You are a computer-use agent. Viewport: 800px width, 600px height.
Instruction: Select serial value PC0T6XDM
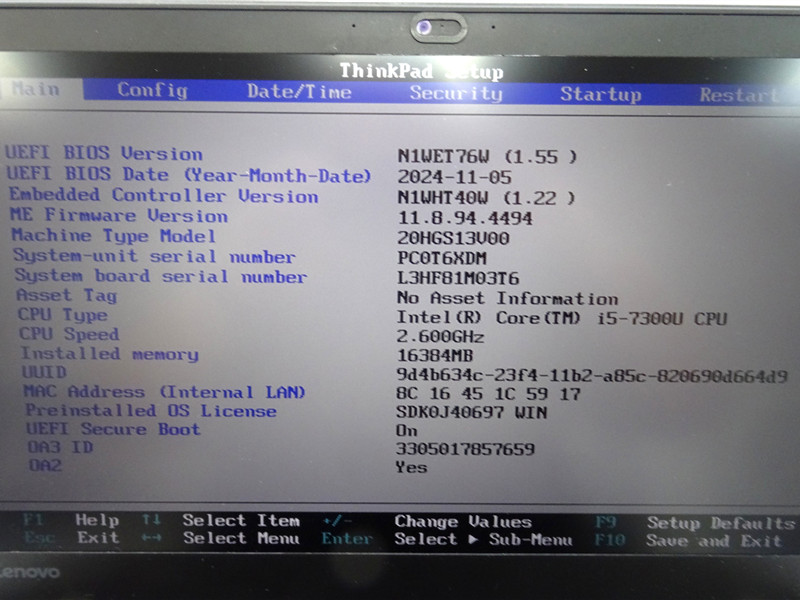(x=442, y=258)
